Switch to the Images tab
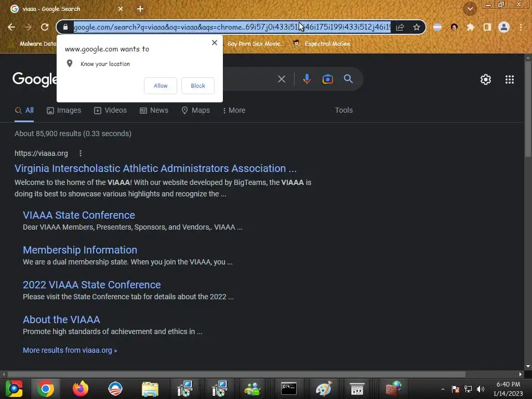532x399 pixels. (x=64, y=110)
